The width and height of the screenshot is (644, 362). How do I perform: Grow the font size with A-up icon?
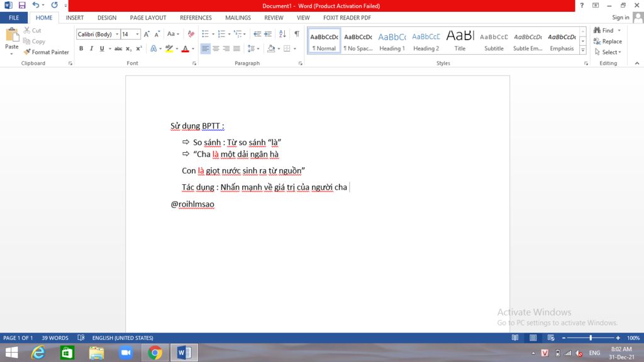(147, 34)
